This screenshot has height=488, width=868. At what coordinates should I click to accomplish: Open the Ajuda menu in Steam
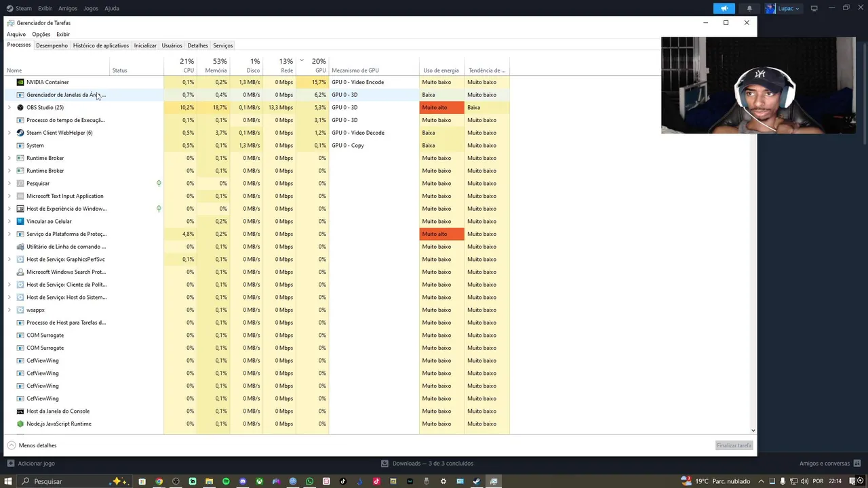pyautogui.click(x=112, y=8)
